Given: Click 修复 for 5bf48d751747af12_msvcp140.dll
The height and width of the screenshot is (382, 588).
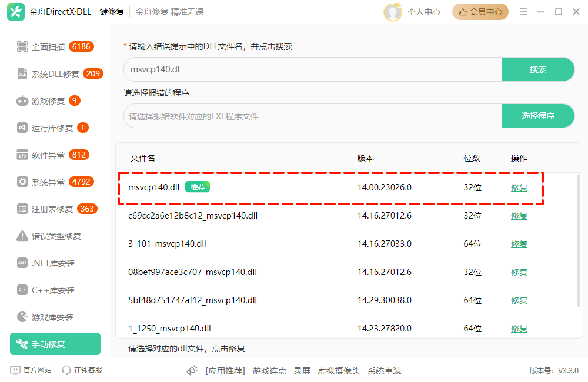Looking at the screenshot, I should tap(519, 300).
